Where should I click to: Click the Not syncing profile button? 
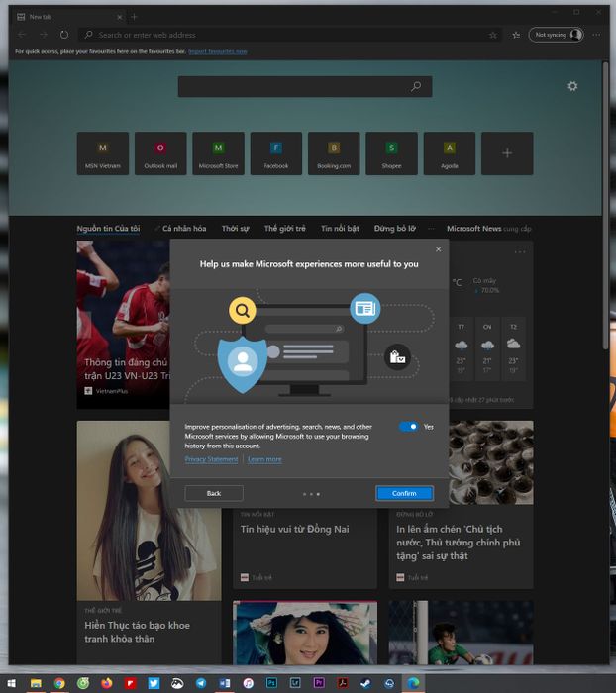(x=557, y=35)
